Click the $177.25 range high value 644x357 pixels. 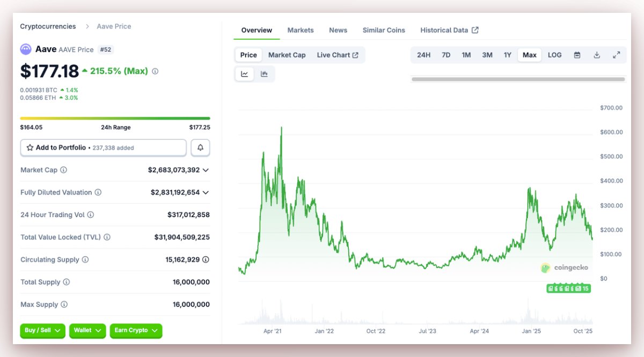click(x=200, y=128)
